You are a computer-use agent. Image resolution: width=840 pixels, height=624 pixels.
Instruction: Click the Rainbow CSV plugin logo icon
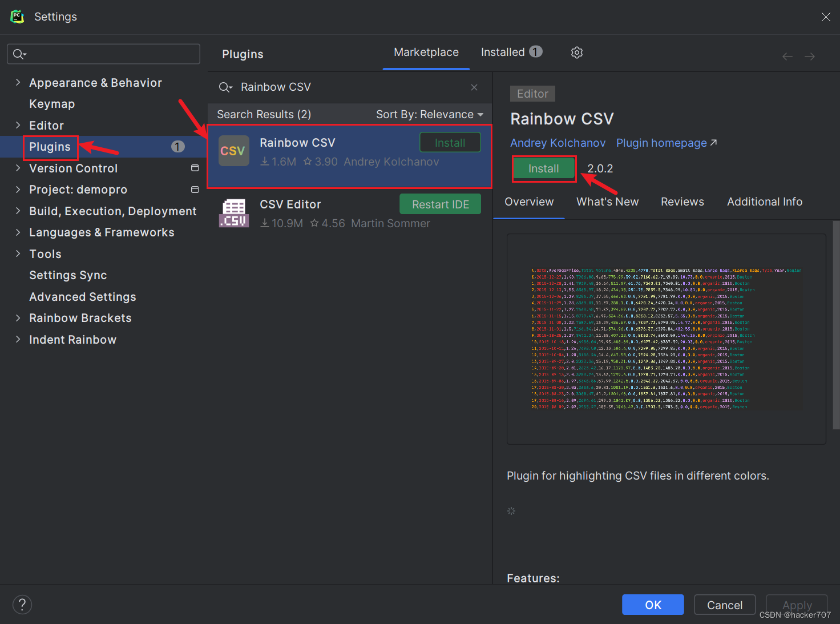click(x=234, y=151)
